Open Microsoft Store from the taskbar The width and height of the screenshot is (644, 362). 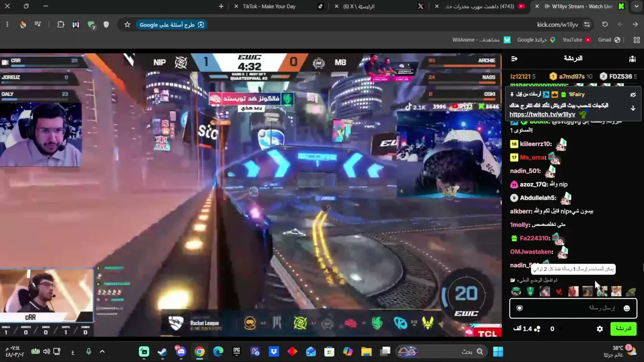pyautogui.click(x=329, y=351)
